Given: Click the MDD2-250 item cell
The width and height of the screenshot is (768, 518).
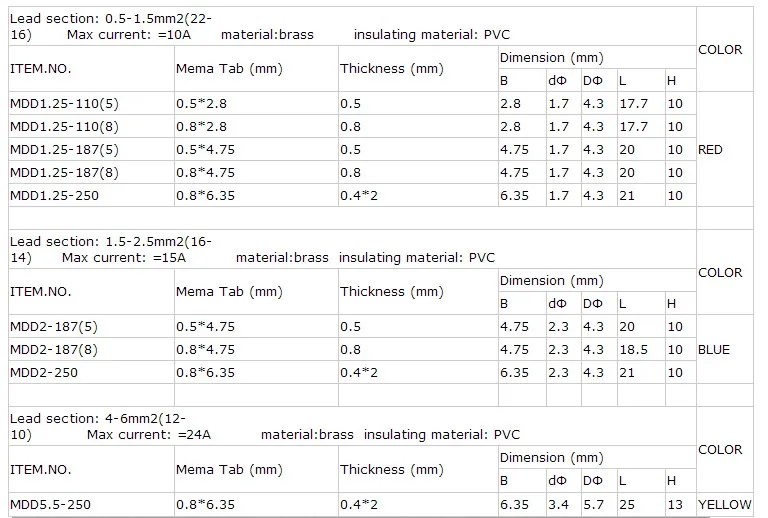Looking at the screenshot, I should coord(91,373).
